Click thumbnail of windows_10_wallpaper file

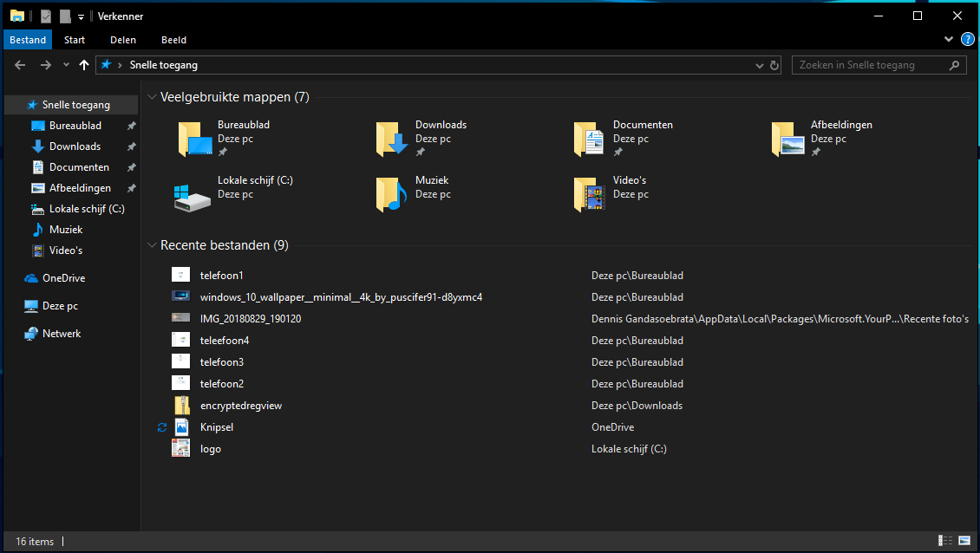point(180,296)
